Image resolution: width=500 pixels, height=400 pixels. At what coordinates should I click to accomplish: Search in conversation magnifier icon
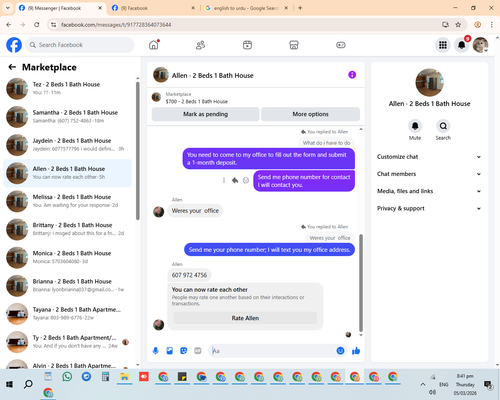[443, 126]
